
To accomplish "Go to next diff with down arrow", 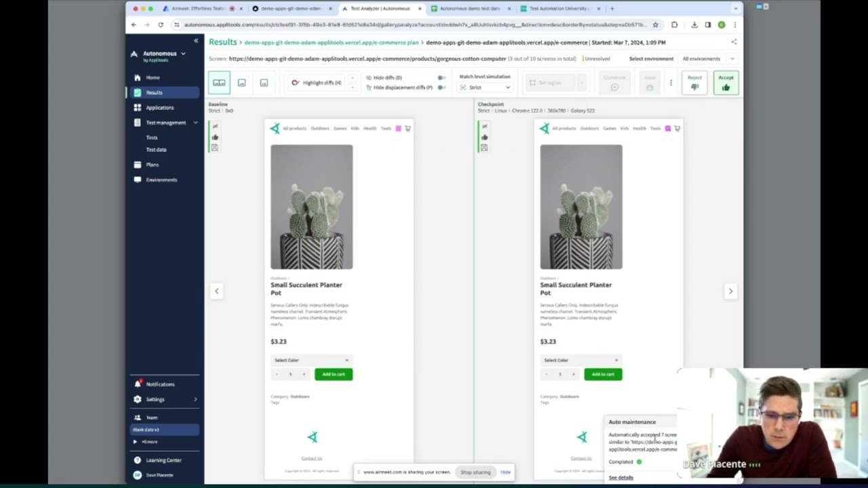I will tap(352, 87).
